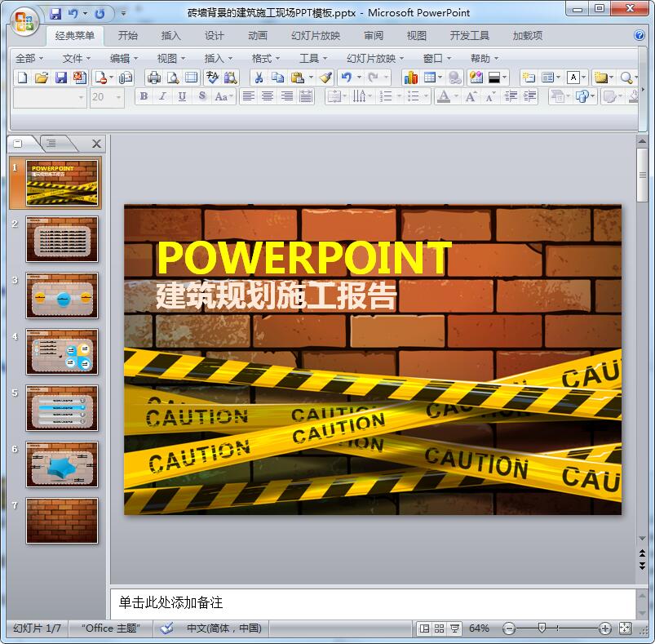Image resolution: width=655 pixels, height=644 pixels.
Task: Click the Save icon in classic toolbar
Action: 61,78
